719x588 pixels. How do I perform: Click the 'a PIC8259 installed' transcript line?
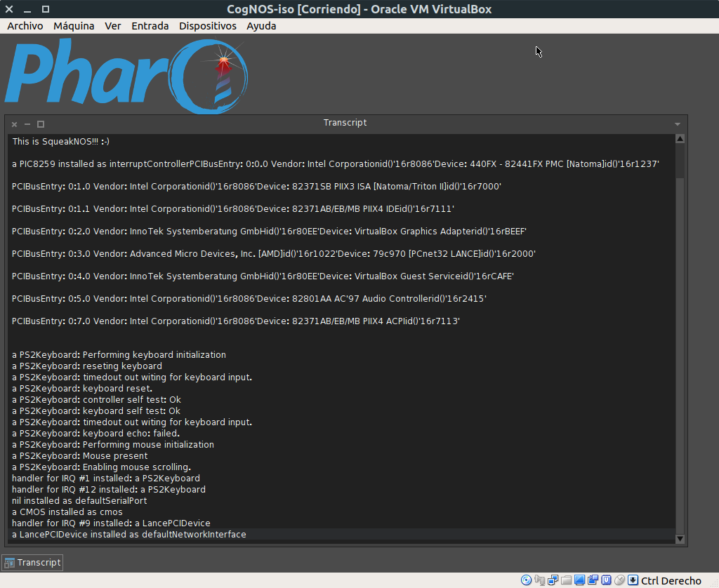[336, 164]
